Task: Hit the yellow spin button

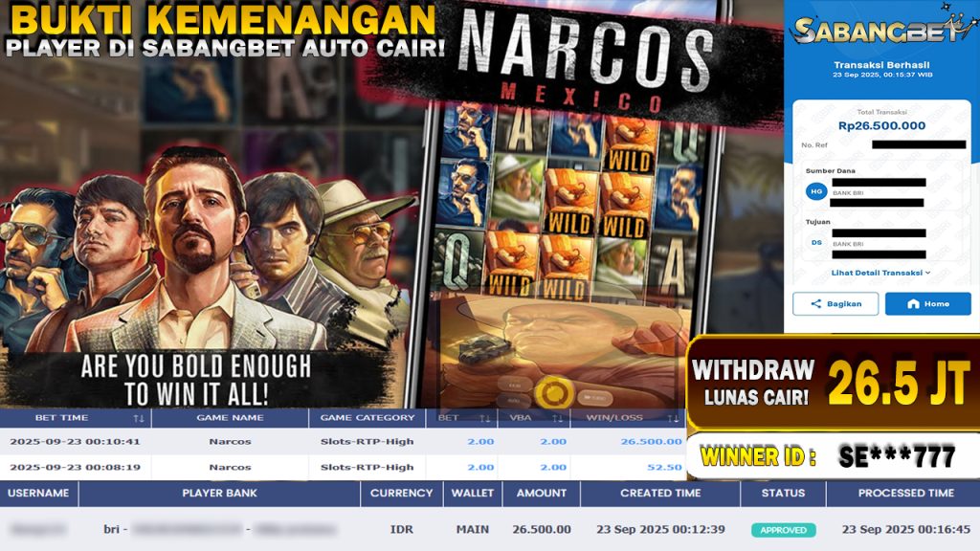Action: (554, 392)
